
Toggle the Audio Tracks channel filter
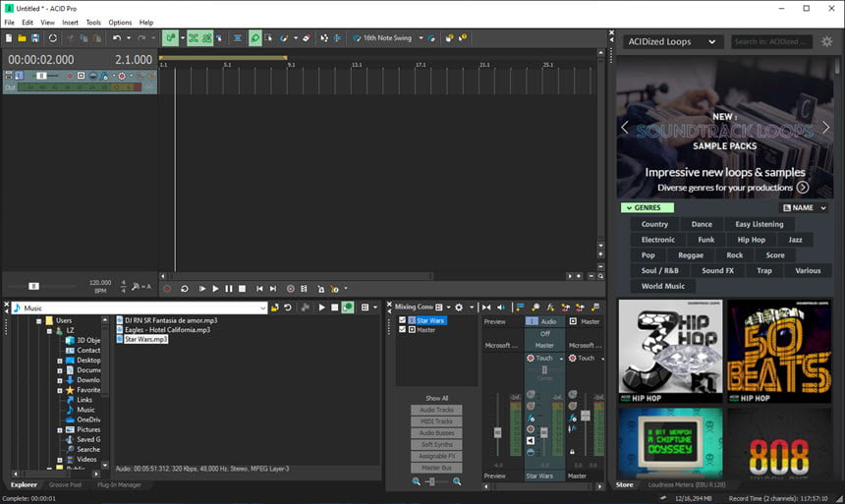tap(436, 410)
